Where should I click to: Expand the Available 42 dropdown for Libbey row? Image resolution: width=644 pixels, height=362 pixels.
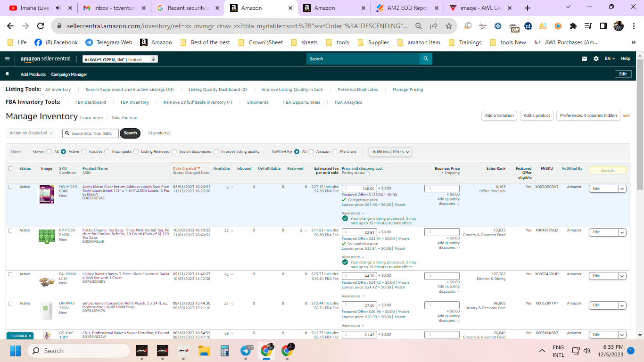(229, 274)
